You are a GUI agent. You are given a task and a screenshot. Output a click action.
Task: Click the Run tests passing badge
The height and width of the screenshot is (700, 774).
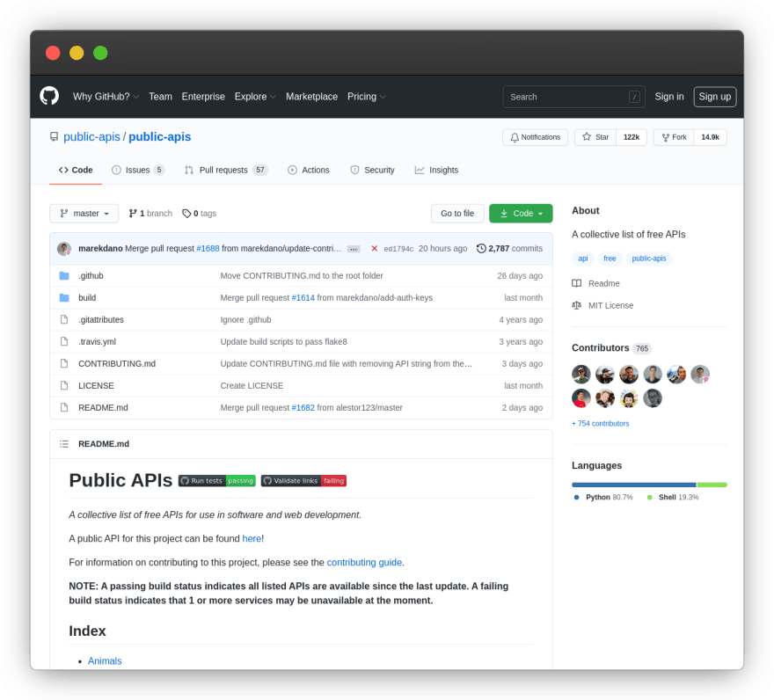coord(217,481)
